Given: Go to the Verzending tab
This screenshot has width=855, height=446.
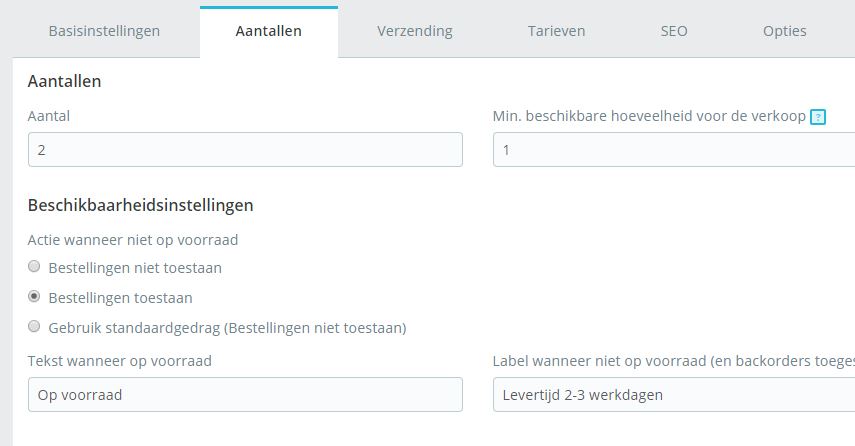Looking at the screenshot, I should click(x=414, y=31).
